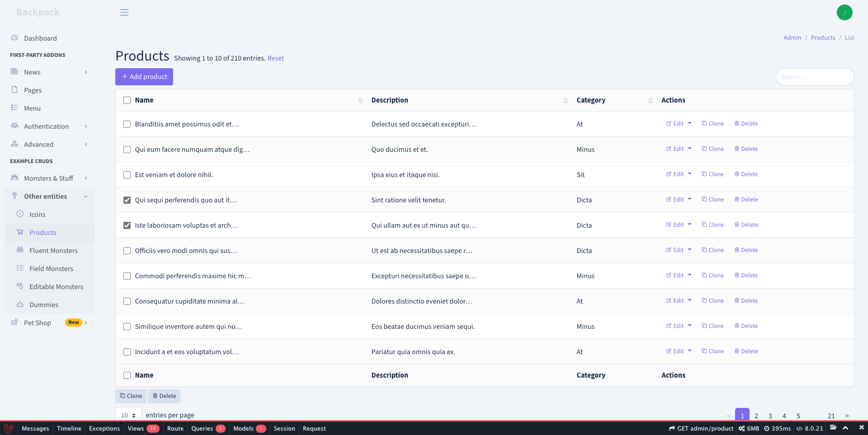Go to Admin breadcrumb link
868x435 pixels.
(793, 37)
